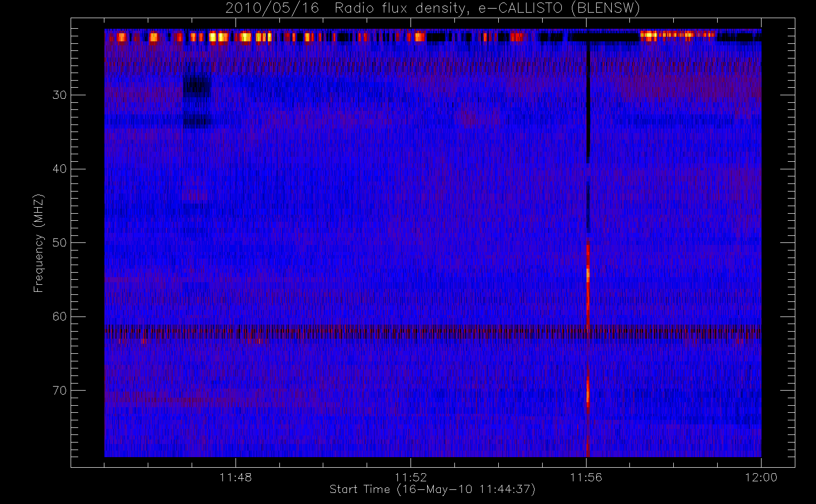Click the 70 frequency tick label
The height and width of the screenshot is (504, 816).
[x=60, y=391]
